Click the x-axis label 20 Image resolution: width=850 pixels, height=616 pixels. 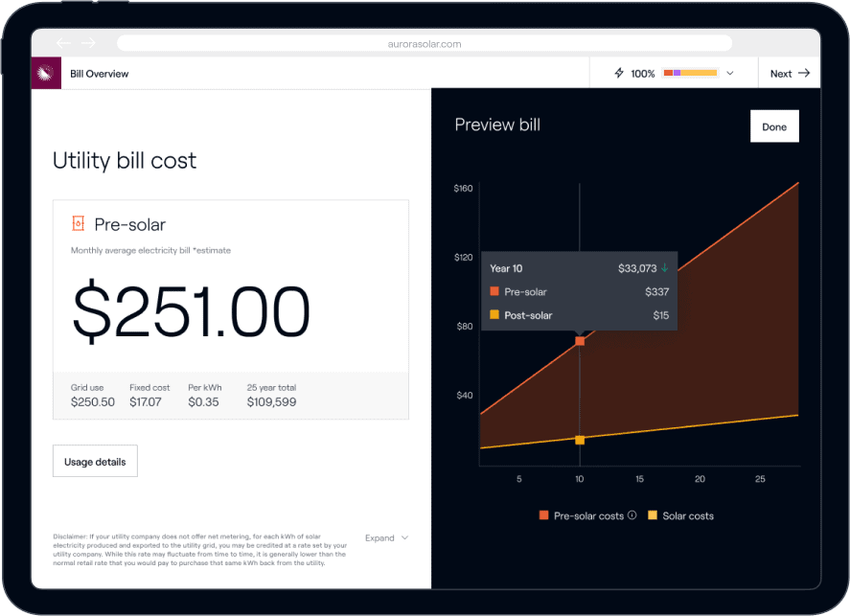700,479
